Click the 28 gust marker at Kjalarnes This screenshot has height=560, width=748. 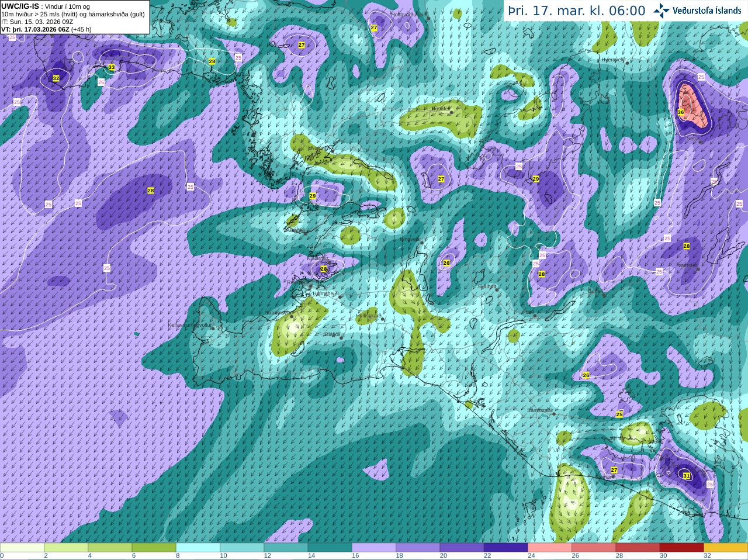tap(324, 269)
